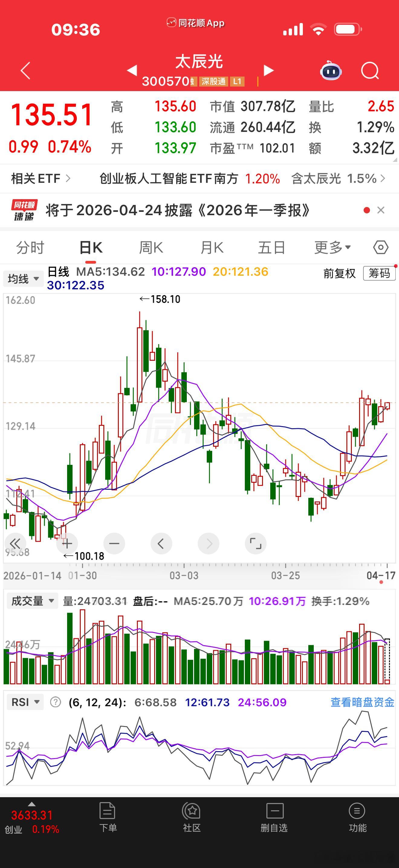Image resolution: width=399 pixels, height=868 pixels.
Task: Open 相关ETF list
Action: pos(41,179)
